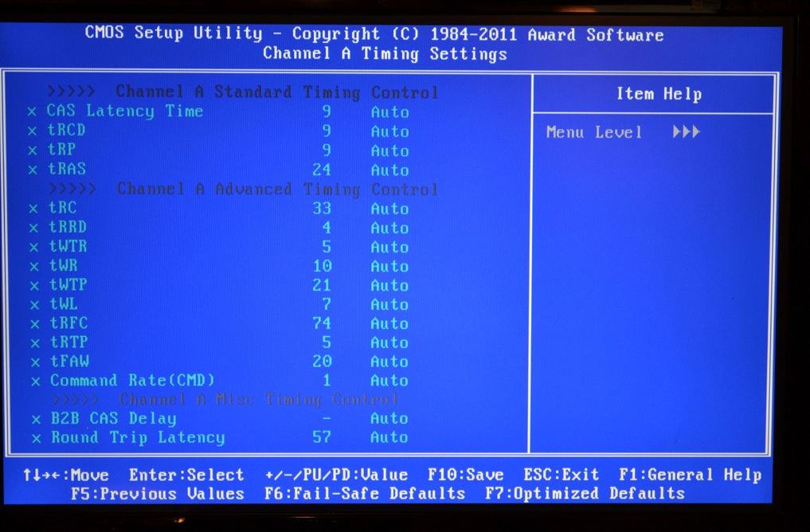Click the F7:Optimized Defaults hint
The height and width of the screenshot is (532, 810).
click(x=585, y=494)
